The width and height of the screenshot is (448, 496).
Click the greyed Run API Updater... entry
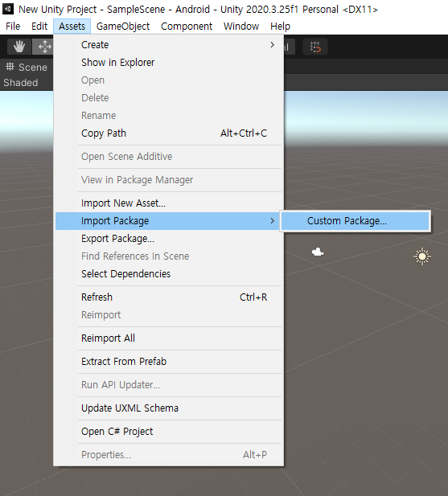coord(169,385)
